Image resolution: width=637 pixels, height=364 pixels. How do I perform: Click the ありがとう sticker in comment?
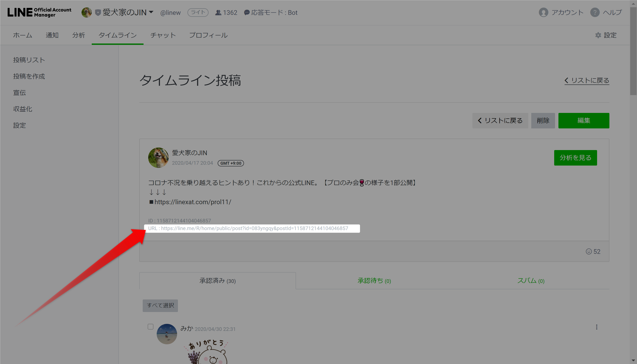point(206,351)
